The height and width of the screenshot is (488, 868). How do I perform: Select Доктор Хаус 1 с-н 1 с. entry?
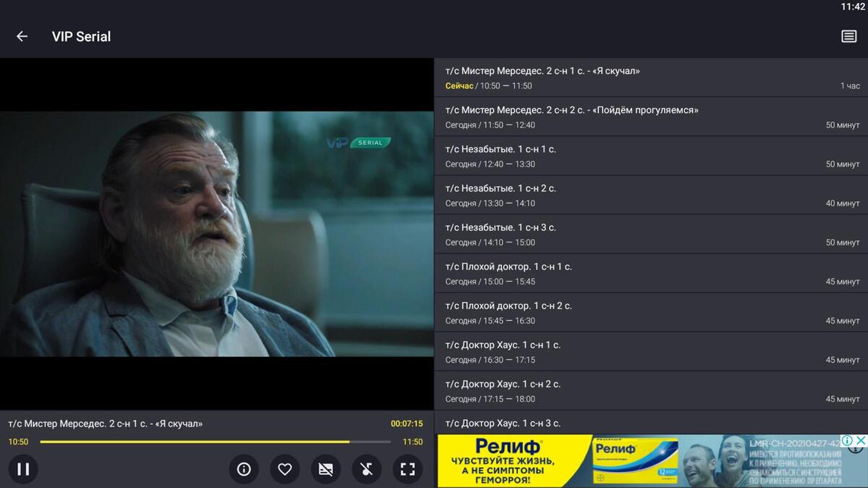pyautogui.click(x=649, y=351)
